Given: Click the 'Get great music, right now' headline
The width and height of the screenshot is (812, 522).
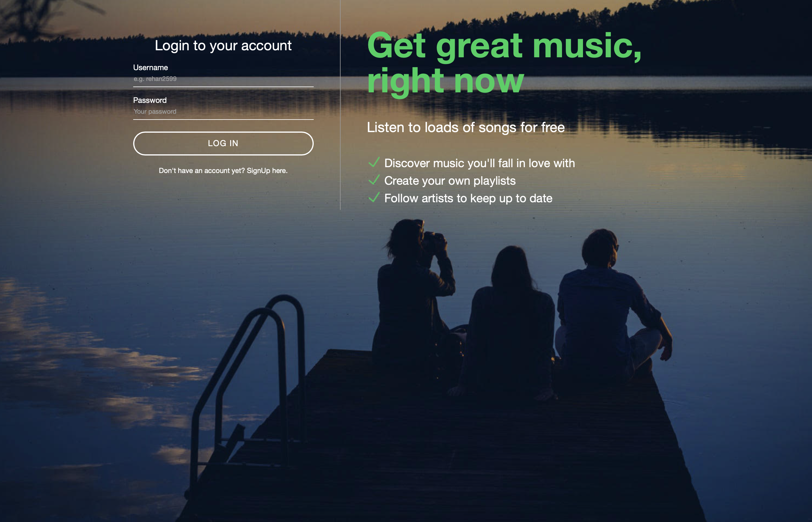Looking at the screenshot, I should (x=504, y=63).
